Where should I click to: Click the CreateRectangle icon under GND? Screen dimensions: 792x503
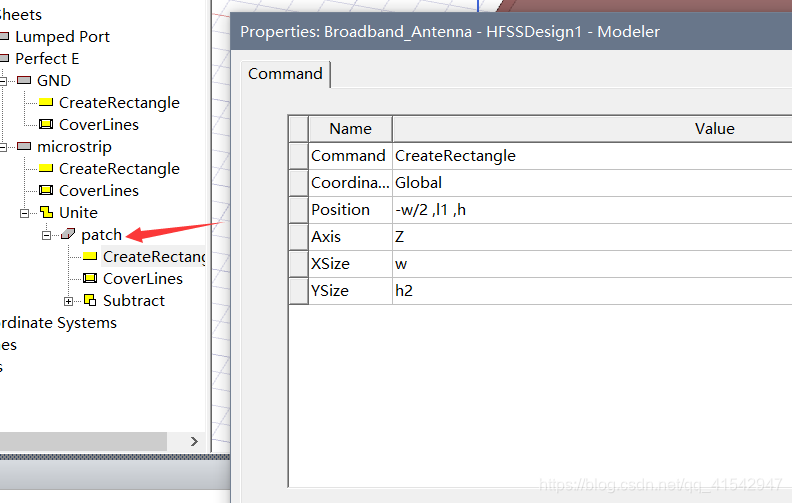tap(46, 103)
